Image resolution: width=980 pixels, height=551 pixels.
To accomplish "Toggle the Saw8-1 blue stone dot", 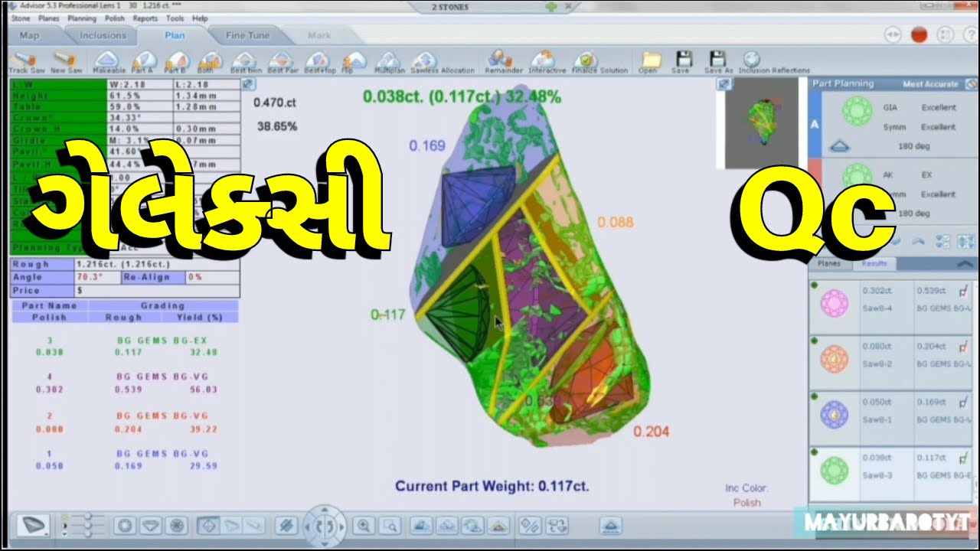I will 815,397.
